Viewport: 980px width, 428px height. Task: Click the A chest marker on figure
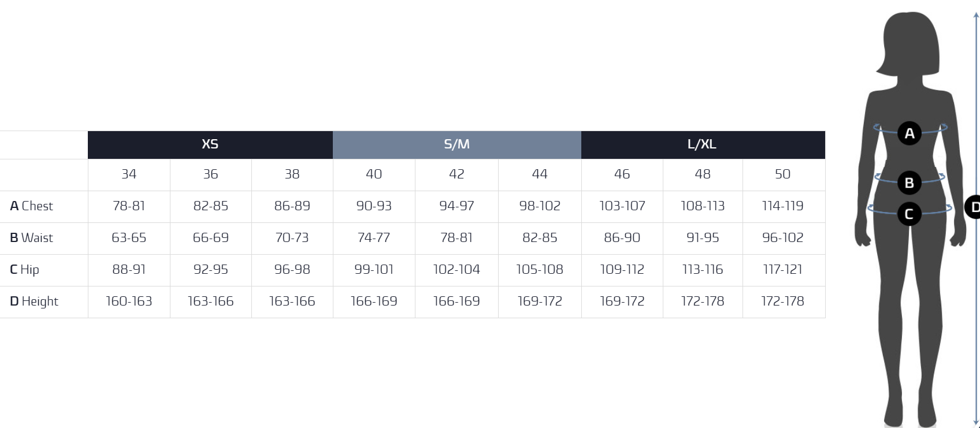coord(910,133)
